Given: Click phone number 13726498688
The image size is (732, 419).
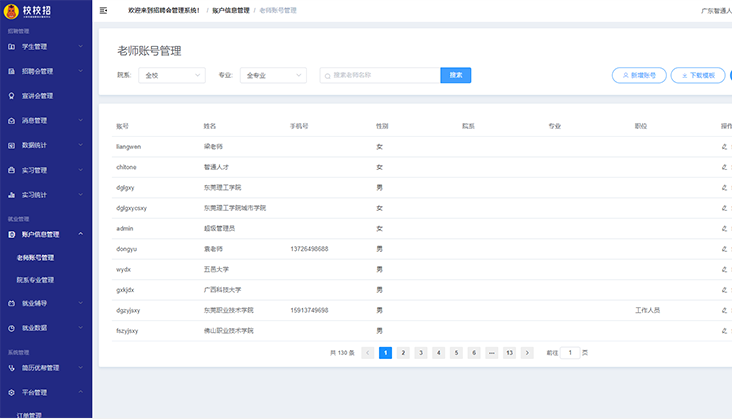Looking at the screenshot, I should 309,249.
